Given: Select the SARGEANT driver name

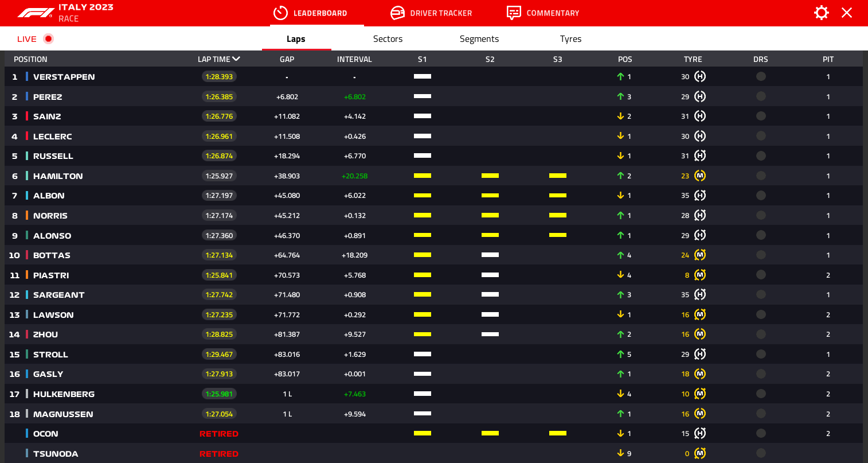Looking at the screenshot, I should pyautogui.click(x=59, y=295).
